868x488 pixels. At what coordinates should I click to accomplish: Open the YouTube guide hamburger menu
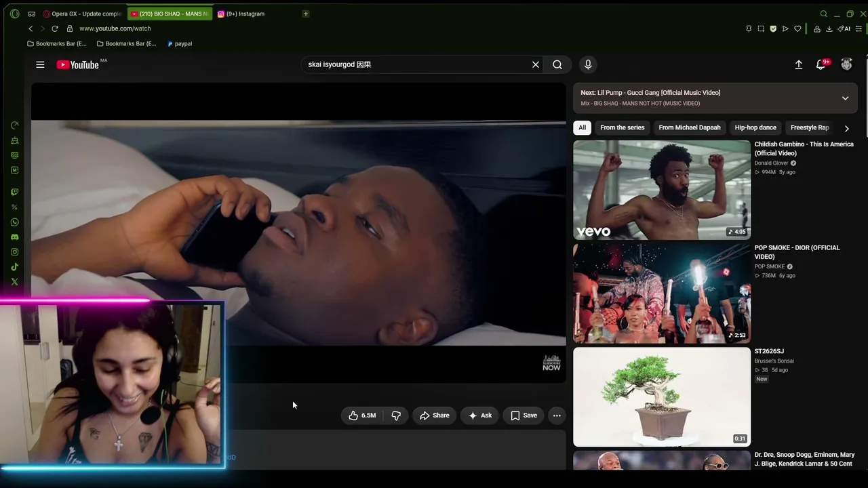40,64
